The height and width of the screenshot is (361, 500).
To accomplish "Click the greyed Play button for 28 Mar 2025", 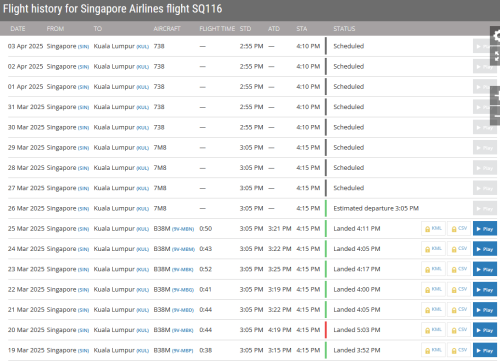I will coord(485,168).
